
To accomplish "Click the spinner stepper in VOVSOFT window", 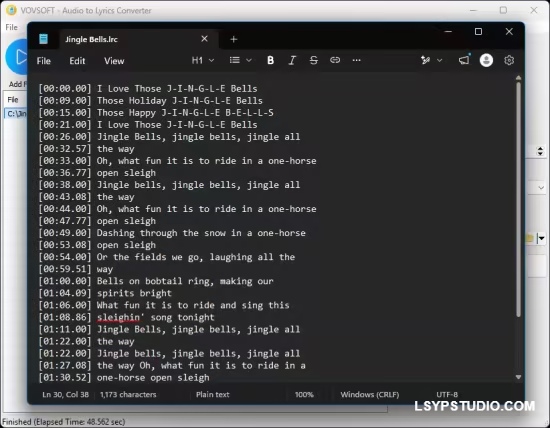I will coord(540,151).
